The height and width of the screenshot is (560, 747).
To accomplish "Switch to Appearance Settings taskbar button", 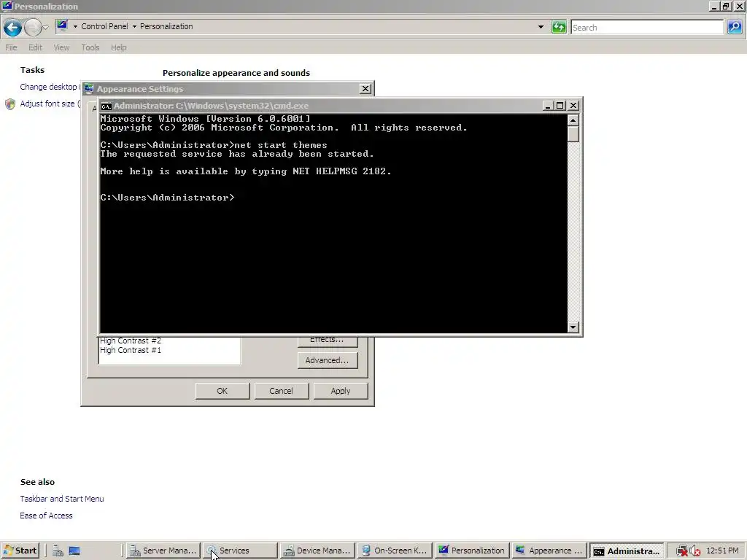I will coord(549,551).
